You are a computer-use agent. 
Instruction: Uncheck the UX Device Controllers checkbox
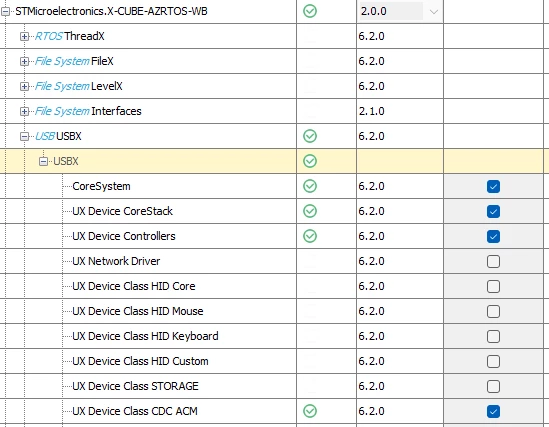point(493,237)
